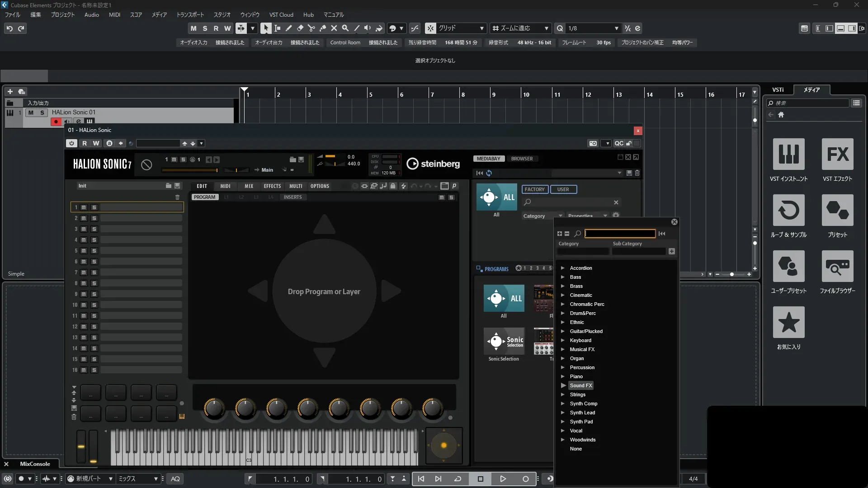868x488 pixels.
Task: Click the FACTORY filter button
Action: pyautogui.click(x=534, y=189)
